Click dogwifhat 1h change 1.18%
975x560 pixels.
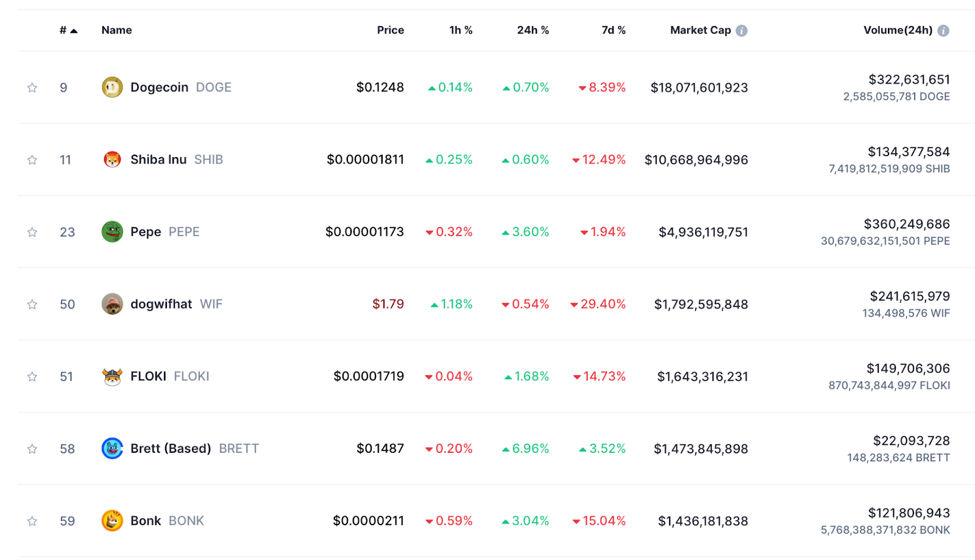pos(452,304)
